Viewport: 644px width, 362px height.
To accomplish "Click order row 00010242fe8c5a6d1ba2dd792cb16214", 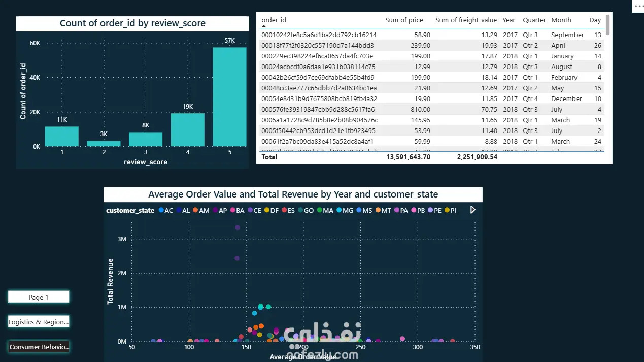I will (431, 35).
